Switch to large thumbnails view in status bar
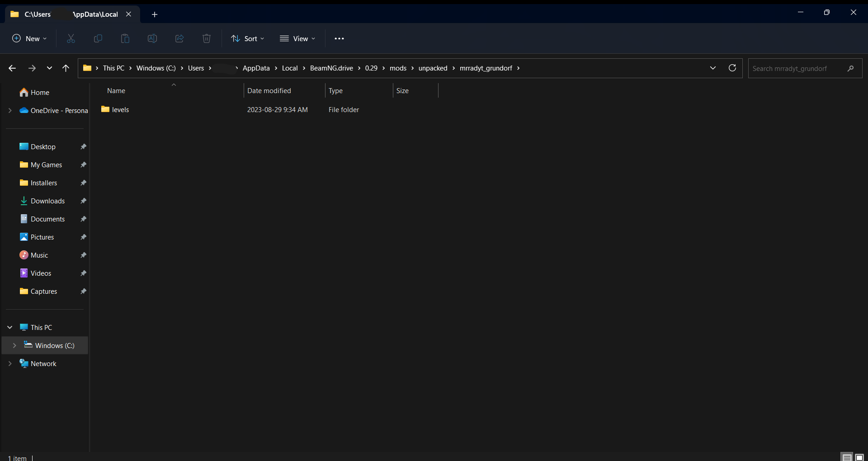 (859, 457)
